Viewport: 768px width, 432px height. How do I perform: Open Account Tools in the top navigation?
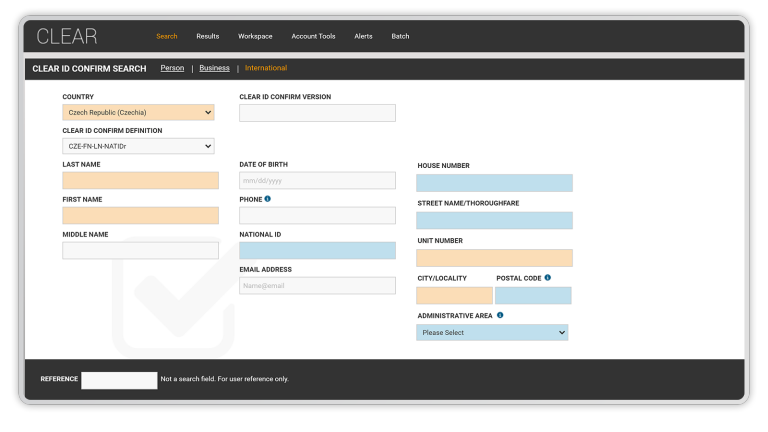[x=313, y=37]
